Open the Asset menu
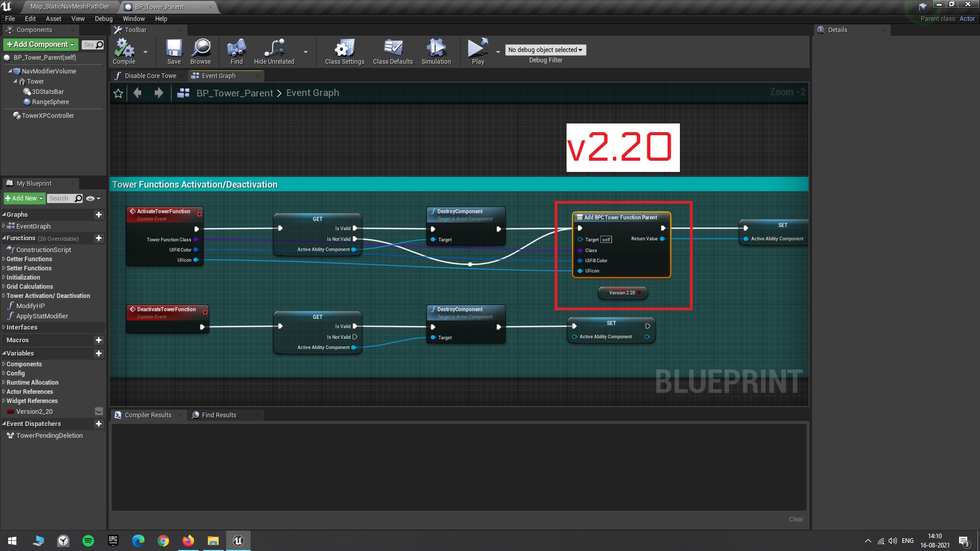The width and height of the screenshot is (980, 551). (53, 19)
